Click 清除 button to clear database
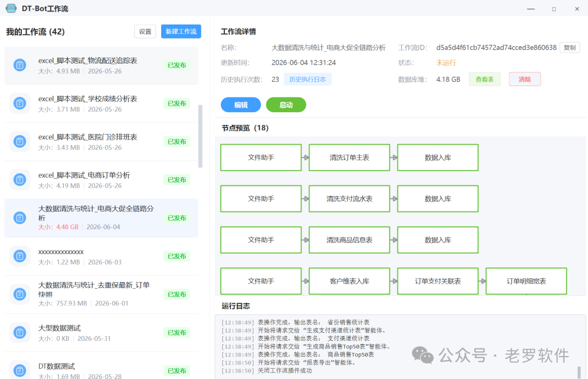This screenshot has height=379, width=588. click(525, 79)
